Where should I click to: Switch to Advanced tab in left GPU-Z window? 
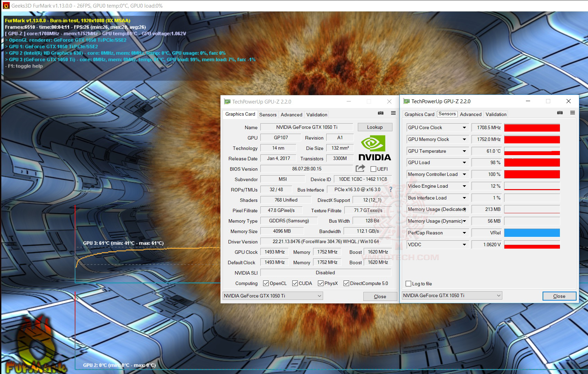tap(292, 115)
